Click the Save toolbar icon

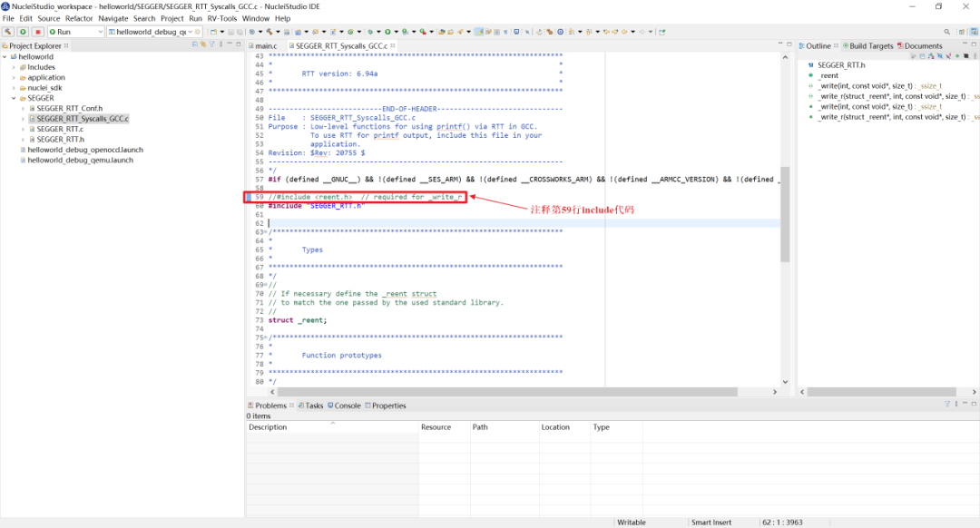click(230, 32)
